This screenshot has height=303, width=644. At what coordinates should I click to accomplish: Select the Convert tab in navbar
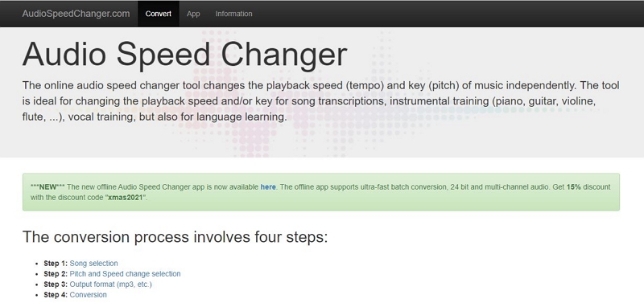click(x=158, y=14)
